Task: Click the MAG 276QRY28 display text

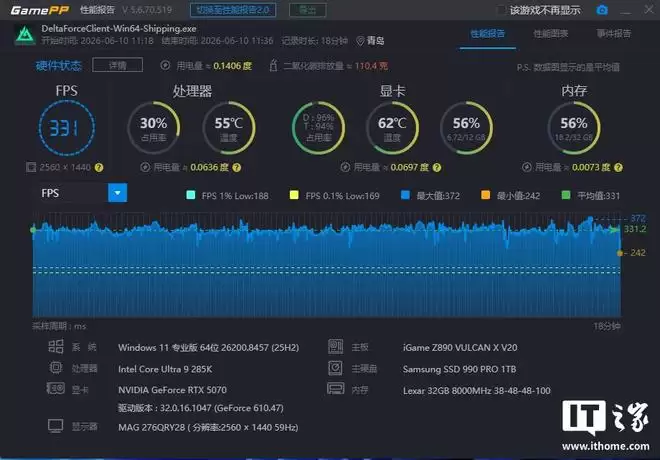Action: coord(208,427)
